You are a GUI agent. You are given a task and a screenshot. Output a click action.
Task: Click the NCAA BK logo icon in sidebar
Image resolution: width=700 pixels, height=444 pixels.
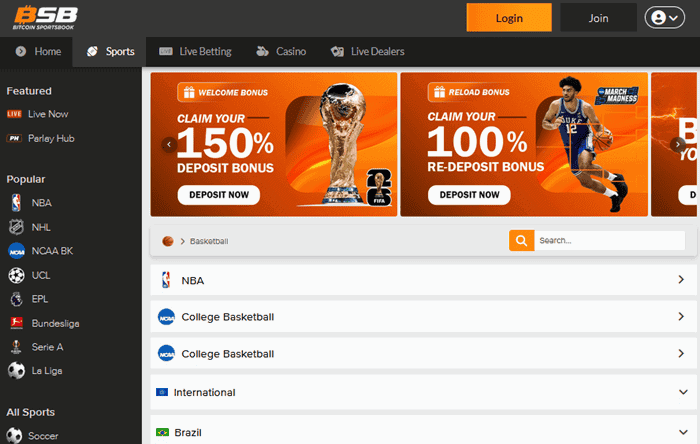[x=17, y=251]
